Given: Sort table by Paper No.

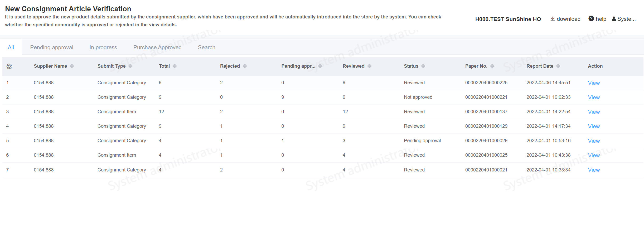Looking at the screenshot, I should click(x=492, y=66).
